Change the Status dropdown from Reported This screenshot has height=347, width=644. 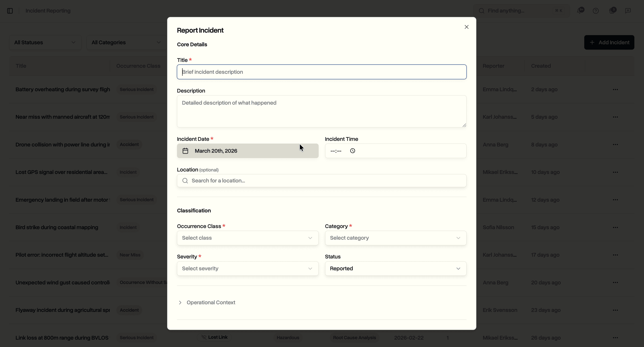(395, 268)
